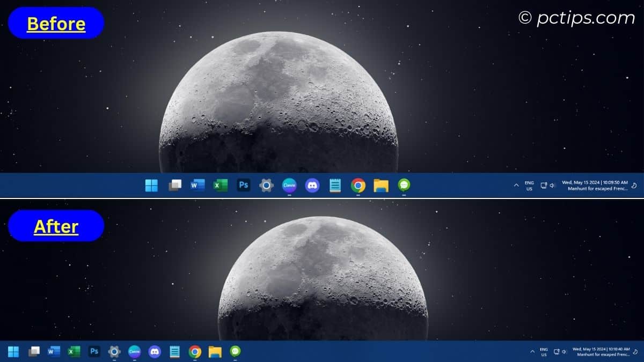Open Chrome in the After taskbar

pos(195,352)
